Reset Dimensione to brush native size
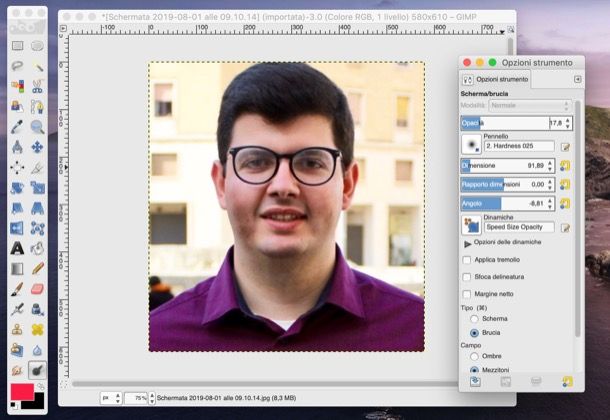 point(565,166)
